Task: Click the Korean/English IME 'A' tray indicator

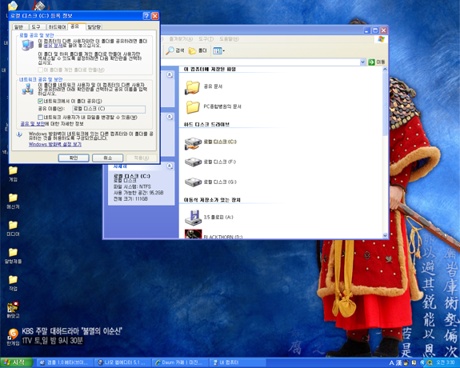Action: tap(392, 363)
